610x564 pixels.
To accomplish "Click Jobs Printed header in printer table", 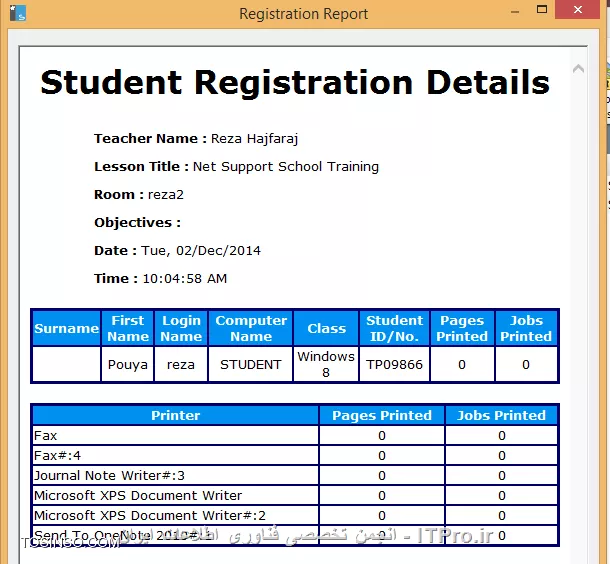I will coord(501,415).
